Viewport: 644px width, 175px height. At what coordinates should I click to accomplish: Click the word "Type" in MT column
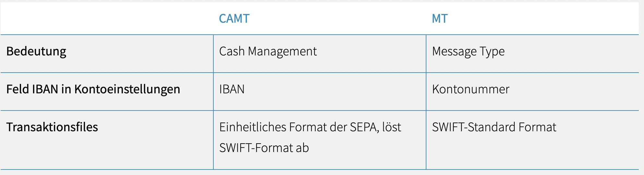492,52
